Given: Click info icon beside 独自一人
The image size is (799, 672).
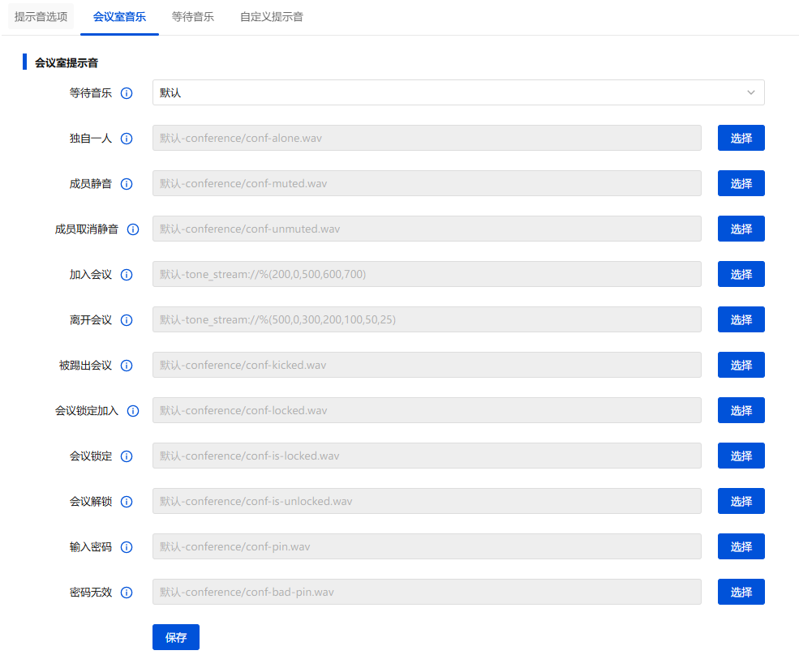Looking at the screenshot, I should pos(127,139).
